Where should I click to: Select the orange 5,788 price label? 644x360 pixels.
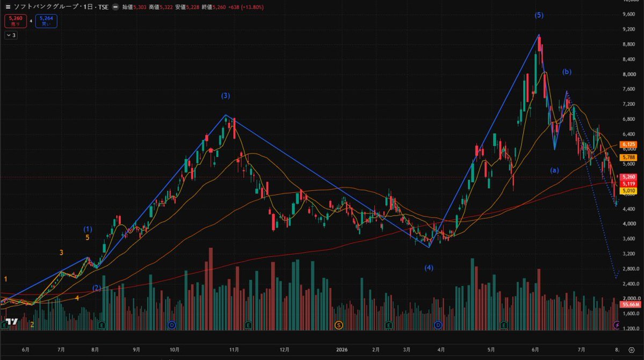[629, 157]
